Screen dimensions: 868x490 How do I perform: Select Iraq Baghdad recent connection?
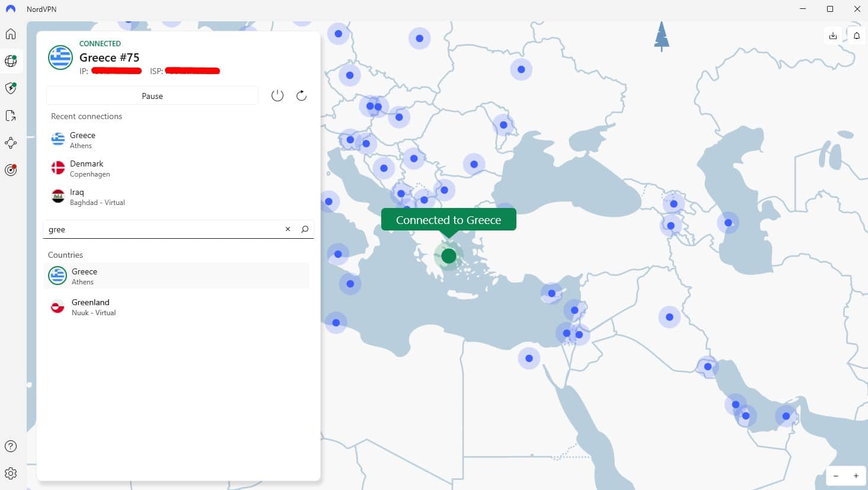pyautogui.click(x=77, y=197)
